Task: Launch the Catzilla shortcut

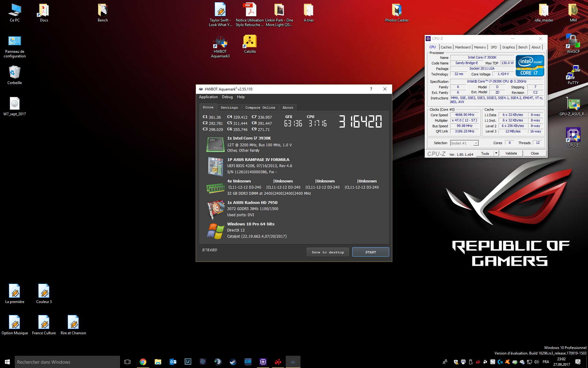Action: click(x=250, y=44)
